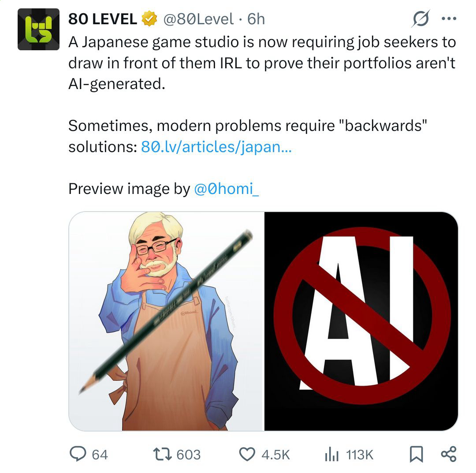Open the no-AI symbol image
476x473 pixels.
[x=361, y=321]
